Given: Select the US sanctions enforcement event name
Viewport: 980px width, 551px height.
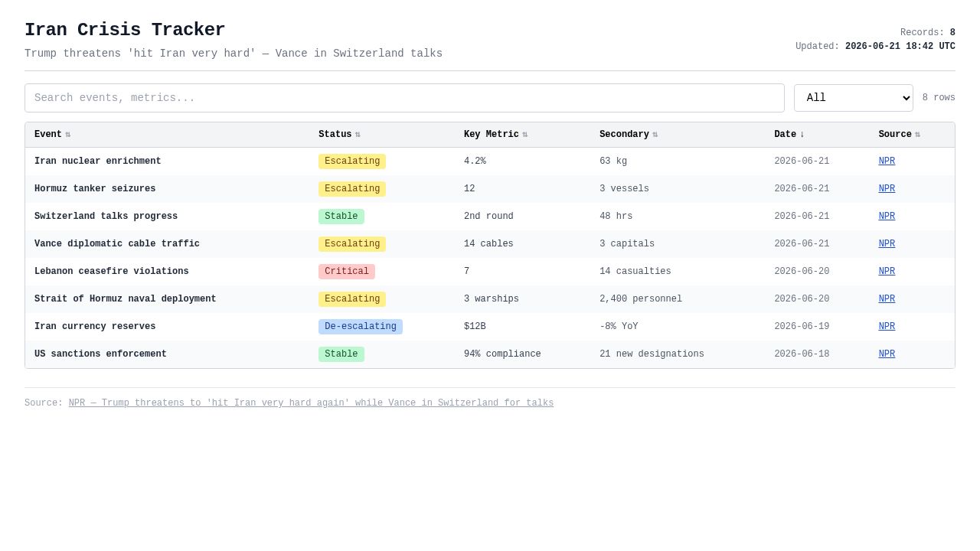Looking at the screenshot, I should click(101, 354).
